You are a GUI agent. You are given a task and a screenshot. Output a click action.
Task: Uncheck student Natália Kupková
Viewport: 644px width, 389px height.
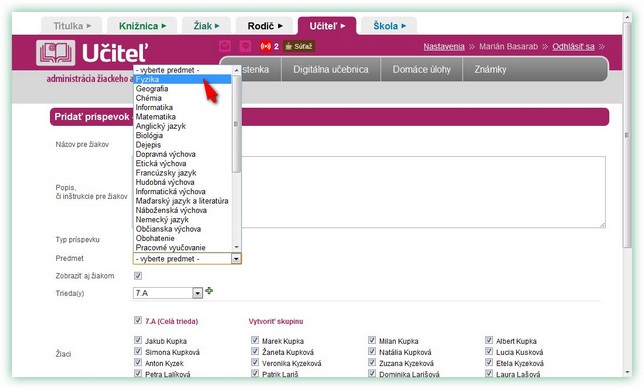pos(372,351)
